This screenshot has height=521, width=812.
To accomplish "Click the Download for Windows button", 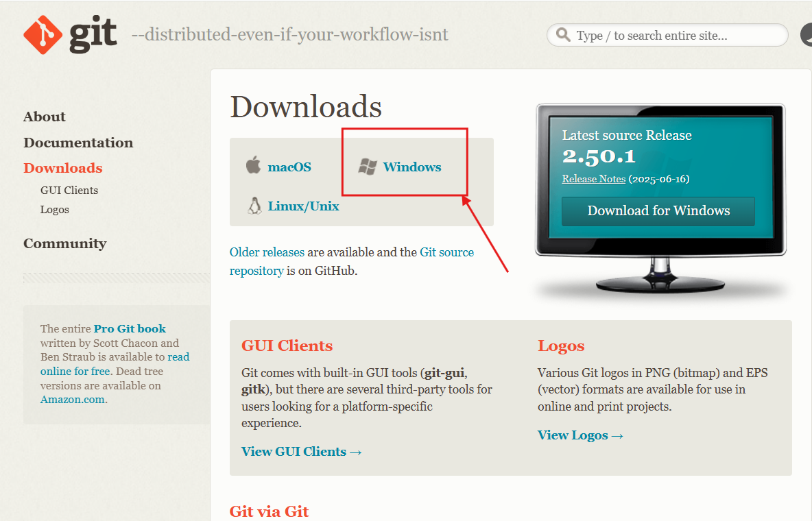I will click(x=658, y=210).
